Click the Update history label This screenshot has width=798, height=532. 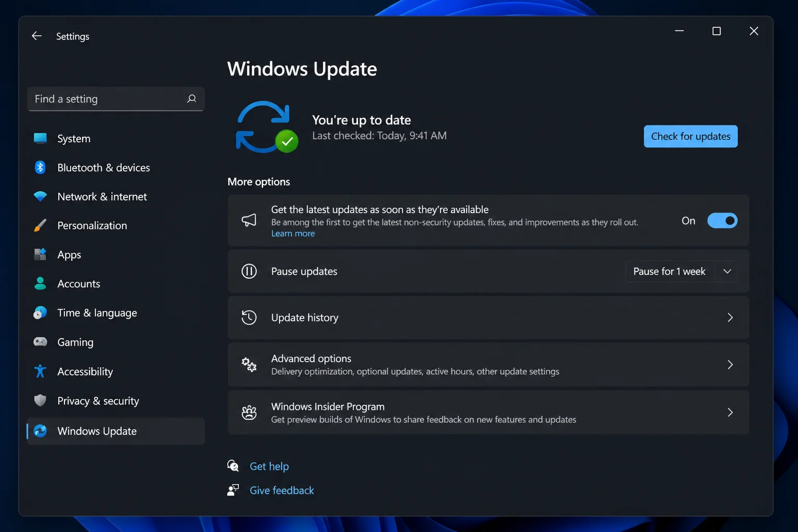coord(304,317)
